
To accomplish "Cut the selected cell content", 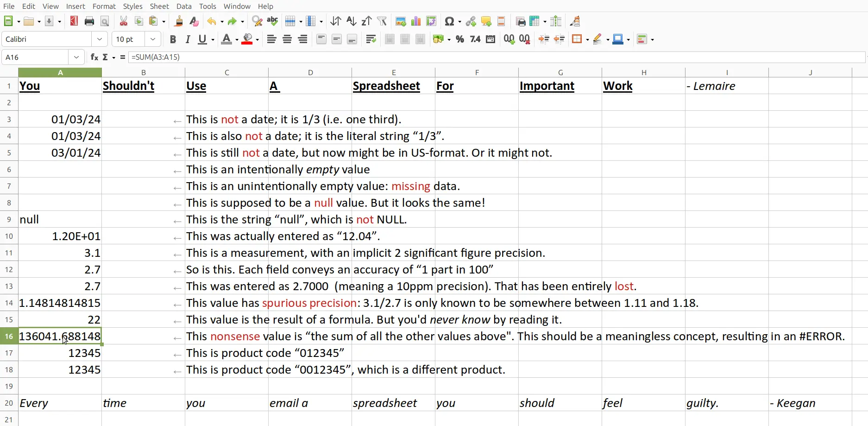I will pos(124,21).
